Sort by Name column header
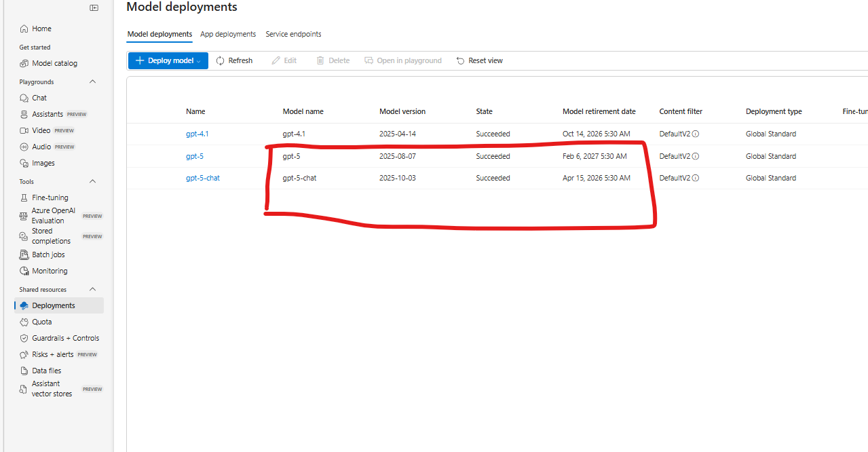This screenshot has height=452, width=868. 195,111
